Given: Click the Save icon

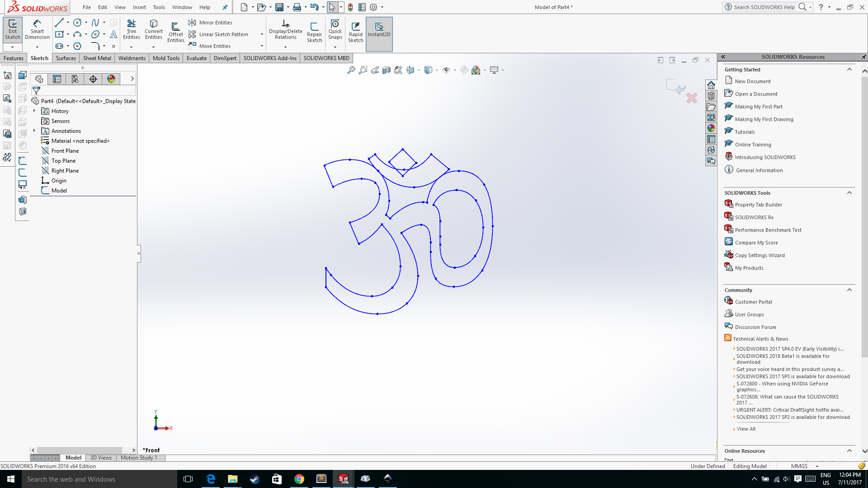Looking at the screenshot, I should [x=279, y=7].
